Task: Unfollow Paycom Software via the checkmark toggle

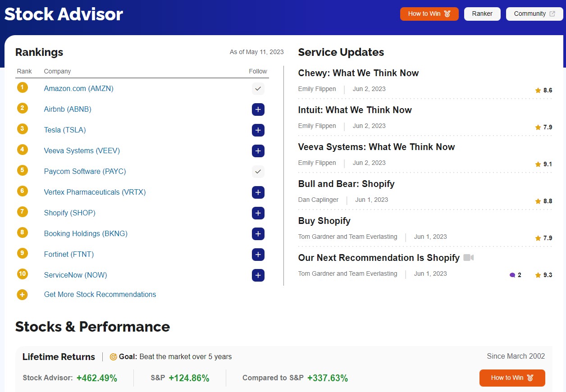Action: pos(258,172)
